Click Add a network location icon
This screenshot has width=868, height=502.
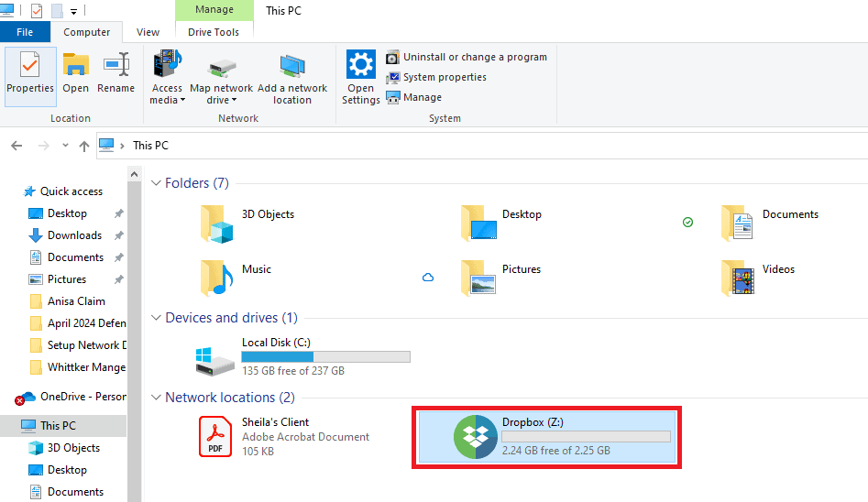point(292,67)
